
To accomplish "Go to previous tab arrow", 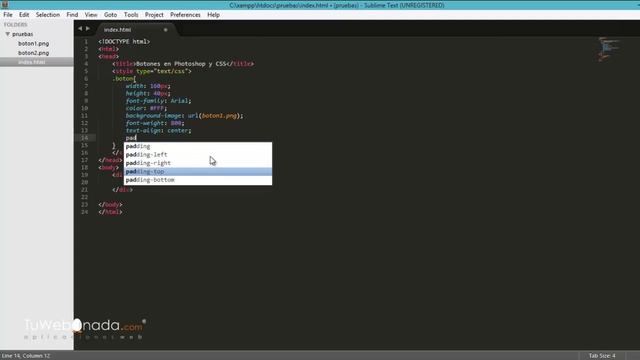I will 80,29.
